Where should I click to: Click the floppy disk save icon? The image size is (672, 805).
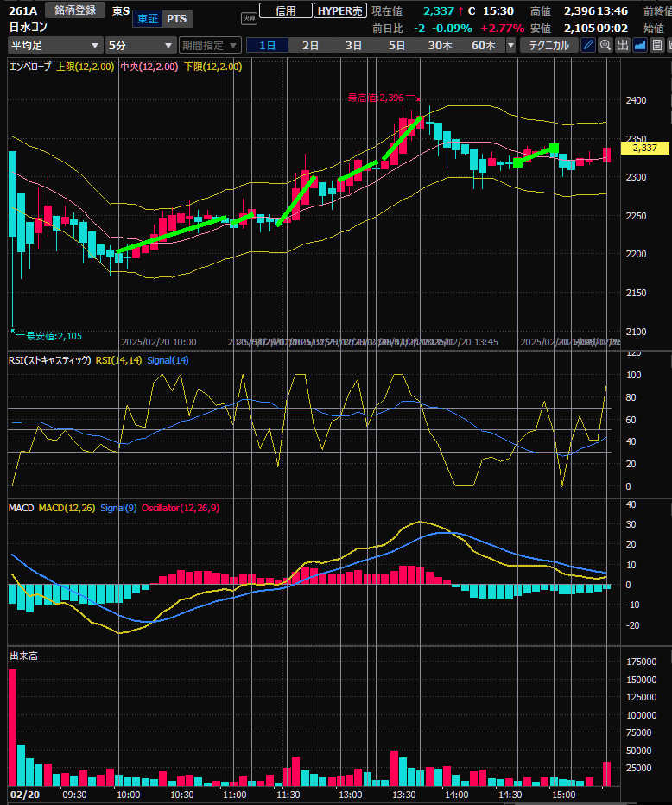pyautogui.click(x=657, y=45)
